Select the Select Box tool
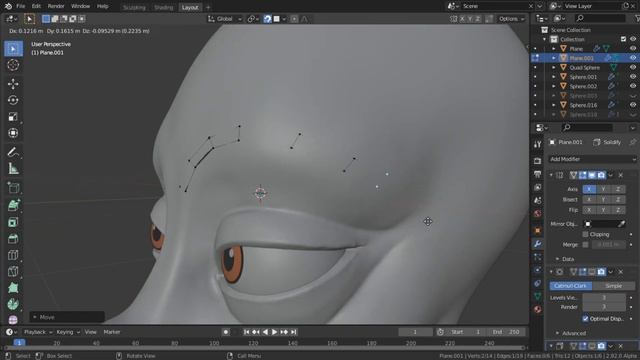The image size is (640, 360). point(13,49)
